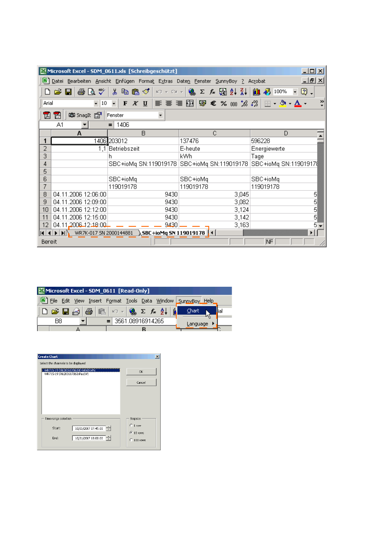Sort descending in the German Excel toolbar
This screenshot has width=392, height=555.
click(243, 92)
